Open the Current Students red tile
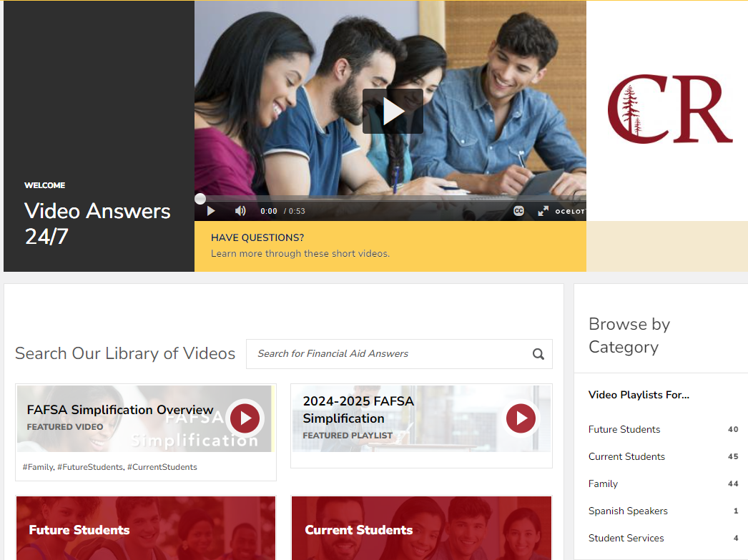The height and width of the screenshot is (560, 748). click(x=422, y=528)
